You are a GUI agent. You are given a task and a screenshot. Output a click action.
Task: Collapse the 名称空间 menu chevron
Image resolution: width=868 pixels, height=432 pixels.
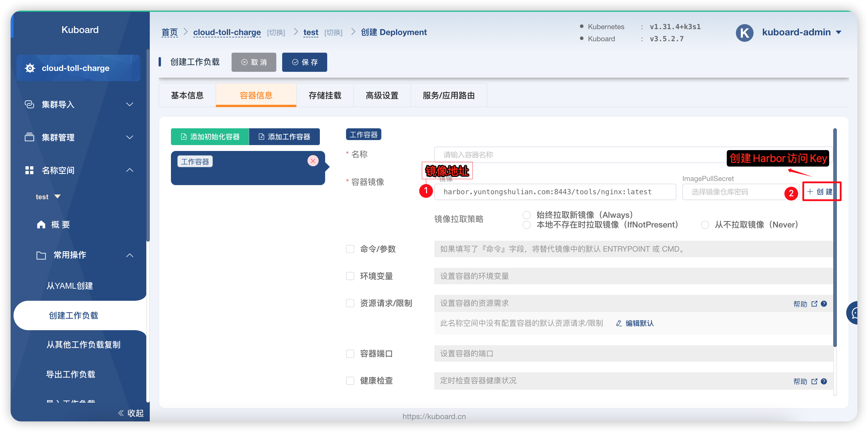130,170
